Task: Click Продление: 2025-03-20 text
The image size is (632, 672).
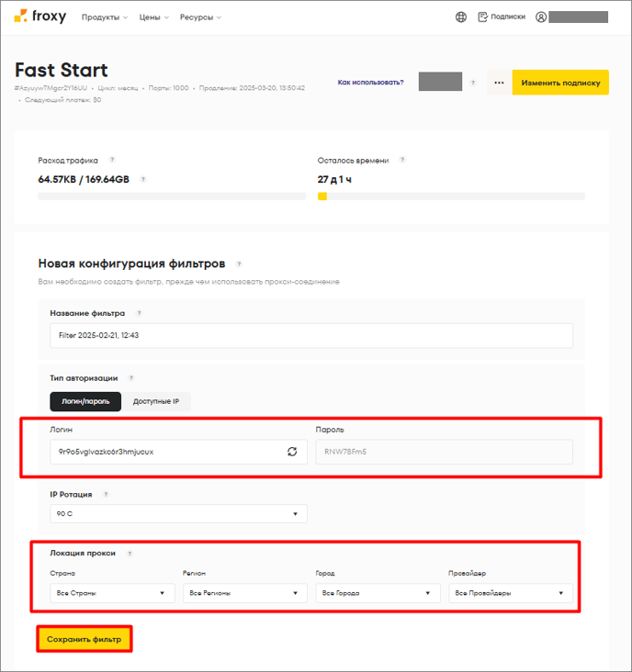Action: tap(252, 88)
